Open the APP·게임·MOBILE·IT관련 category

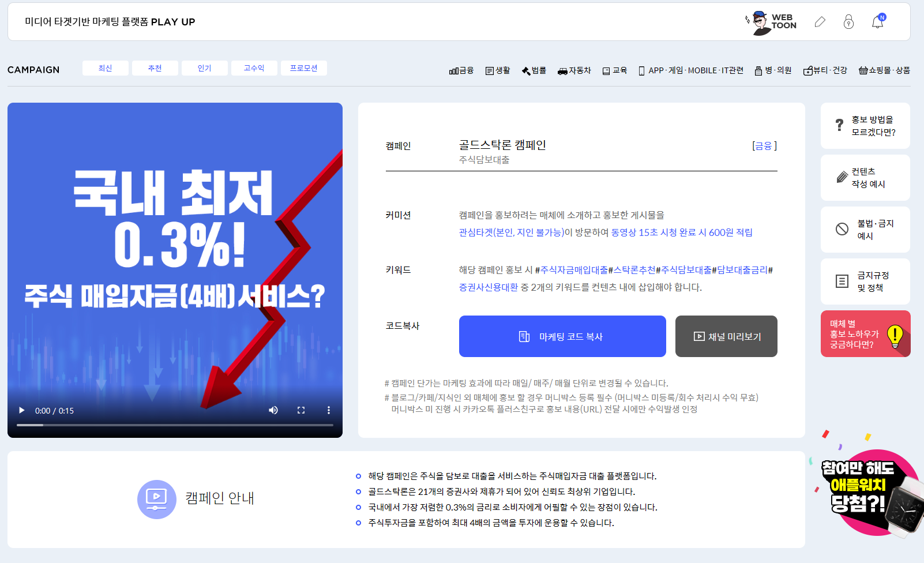(x=691, y=70)
